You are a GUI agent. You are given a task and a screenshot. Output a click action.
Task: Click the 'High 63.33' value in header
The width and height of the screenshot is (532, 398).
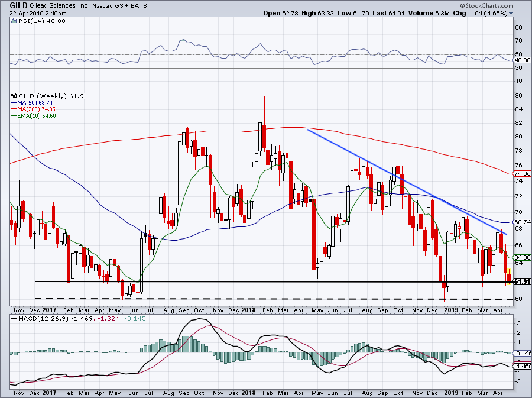[317, 14]
